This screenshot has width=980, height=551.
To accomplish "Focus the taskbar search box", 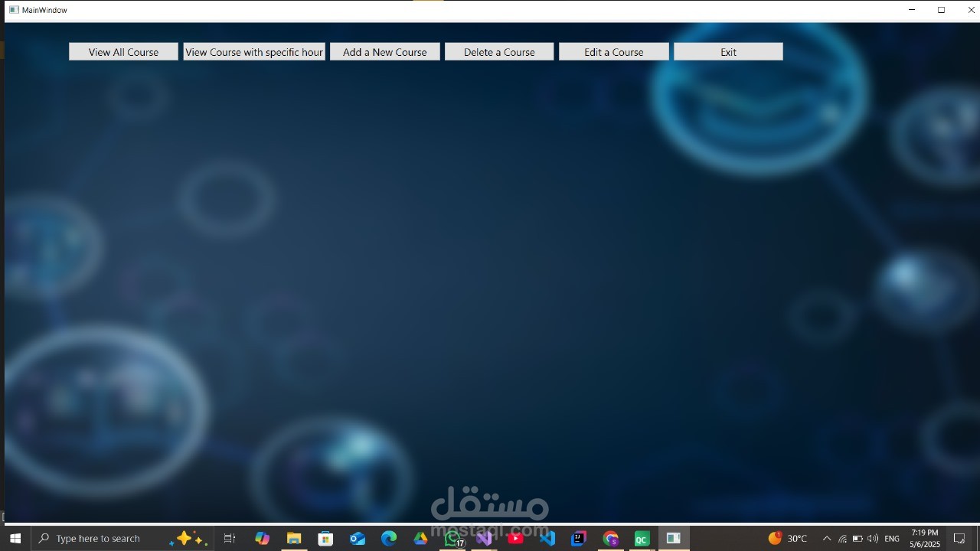I will (x=122, y=539).
